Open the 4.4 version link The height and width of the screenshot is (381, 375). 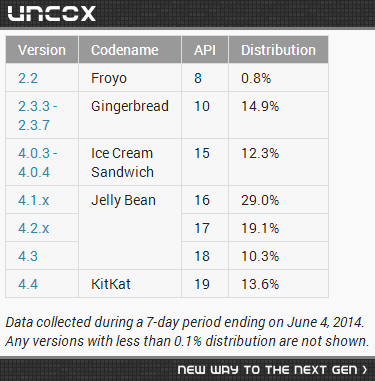coord(28,284)
